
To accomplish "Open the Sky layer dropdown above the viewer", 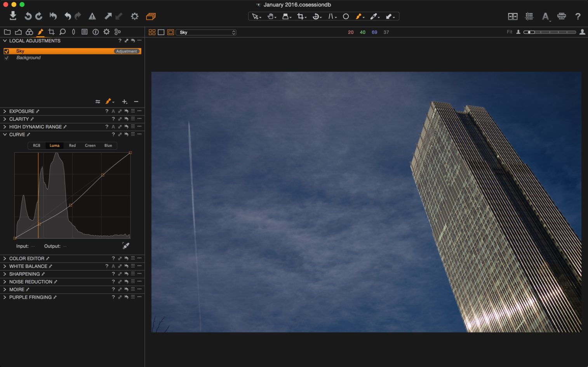I will click(206, 32).
